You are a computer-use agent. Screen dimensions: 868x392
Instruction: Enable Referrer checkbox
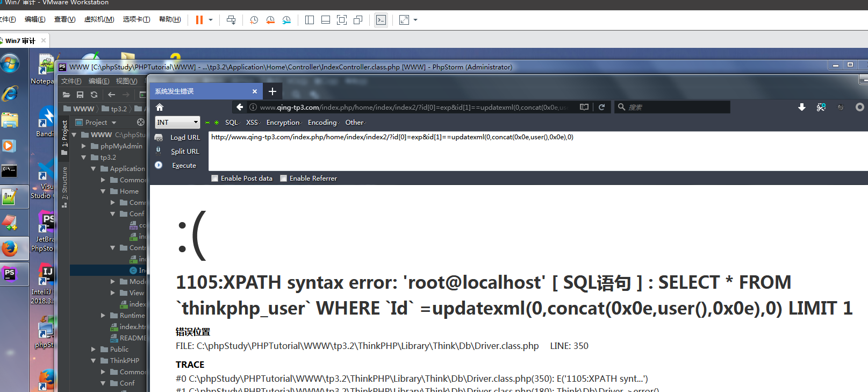(284, 179)
